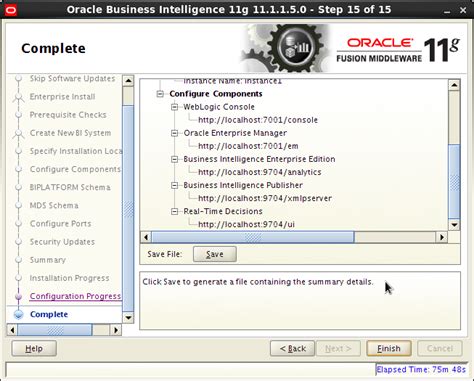
Task: Close the installer window
Action: pyautogui.click(x=463, y=10)
